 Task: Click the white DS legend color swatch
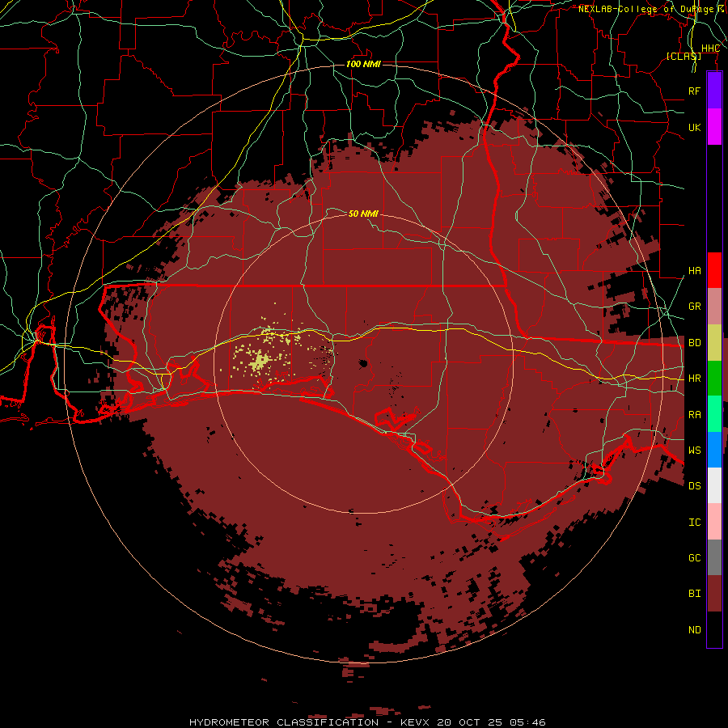pos(714,485)
